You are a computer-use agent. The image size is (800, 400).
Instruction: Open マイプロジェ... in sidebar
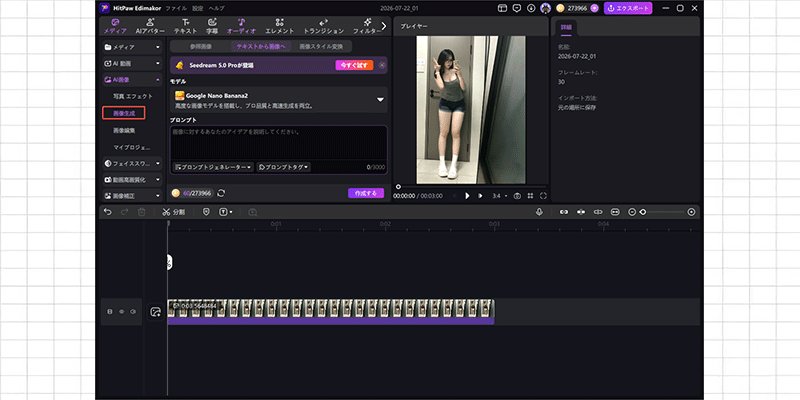coord(132,147)
